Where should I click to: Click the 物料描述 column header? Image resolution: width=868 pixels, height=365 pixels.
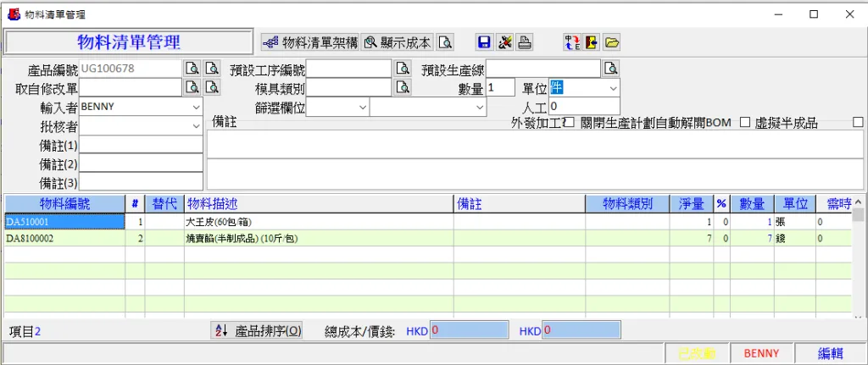pyautogui.click(x=319, y=203)
